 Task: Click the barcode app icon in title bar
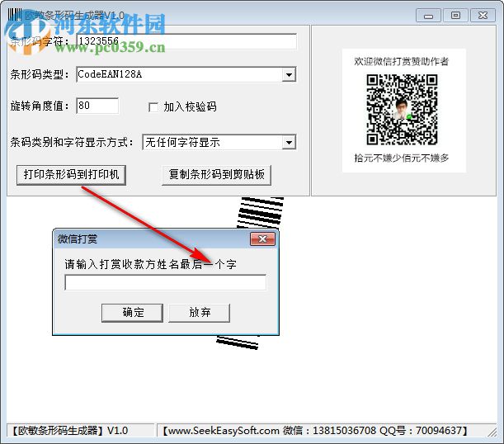(15, 15)
